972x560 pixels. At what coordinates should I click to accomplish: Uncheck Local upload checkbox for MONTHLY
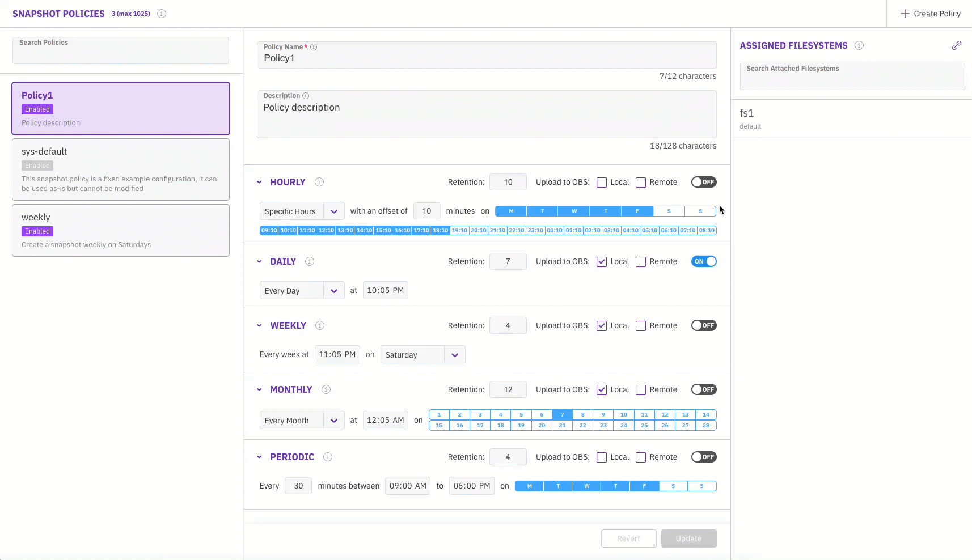tap(602, 390)
